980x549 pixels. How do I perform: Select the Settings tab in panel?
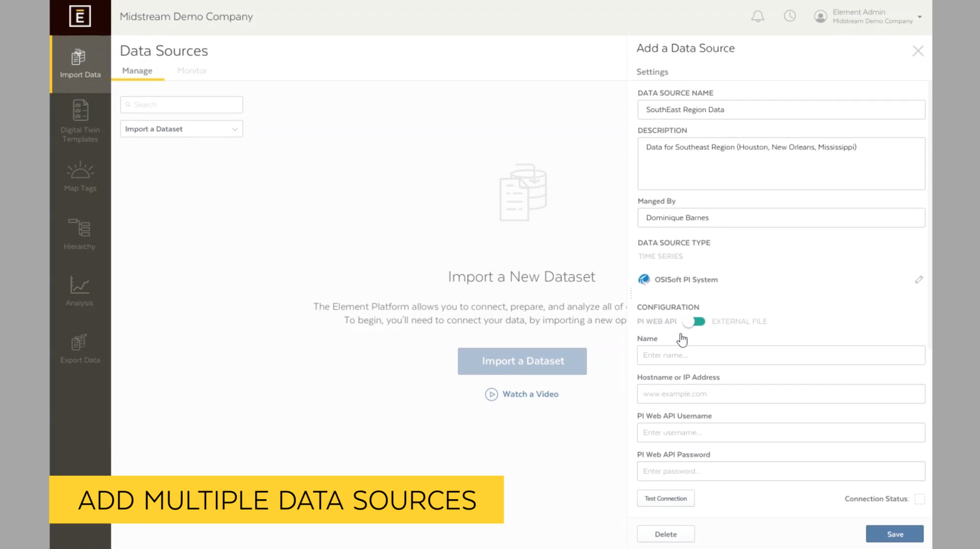(x=652, y=72)
